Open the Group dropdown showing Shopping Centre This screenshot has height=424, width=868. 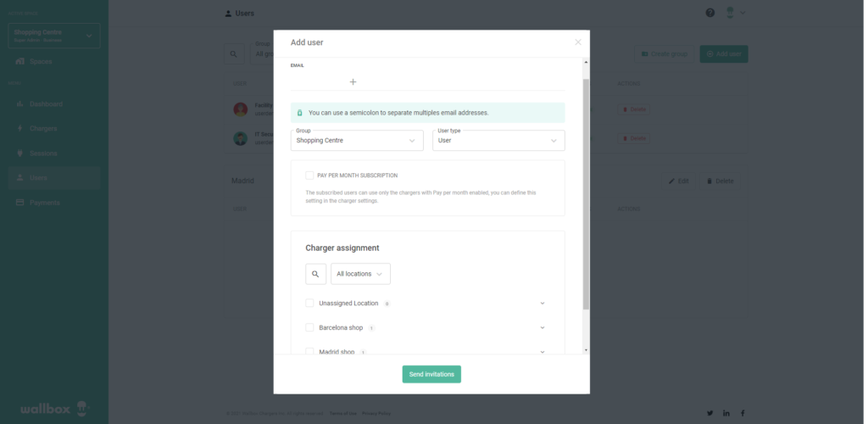357,141
